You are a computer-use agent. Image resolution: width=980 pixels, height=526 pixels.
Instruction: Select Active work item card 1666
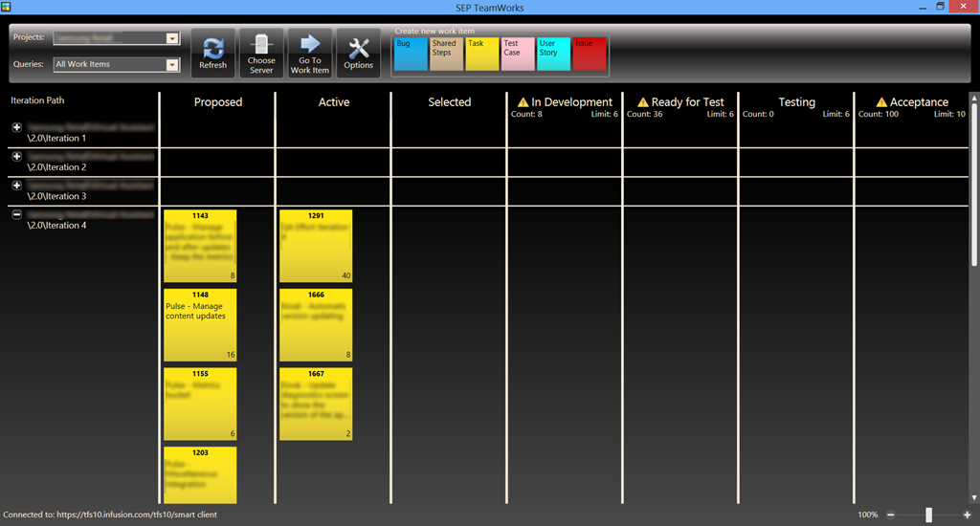(316, 325)
